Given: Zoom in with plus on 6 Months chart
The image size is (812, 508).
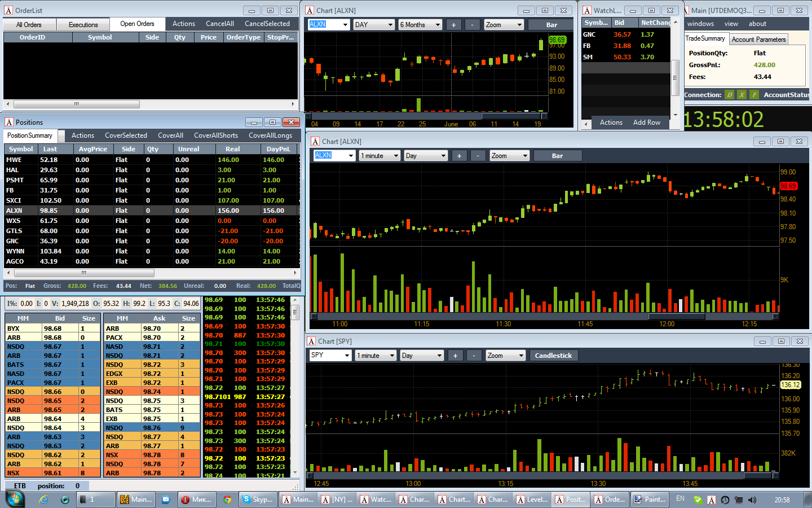Looking at the screenshot, I should point(453,25).
